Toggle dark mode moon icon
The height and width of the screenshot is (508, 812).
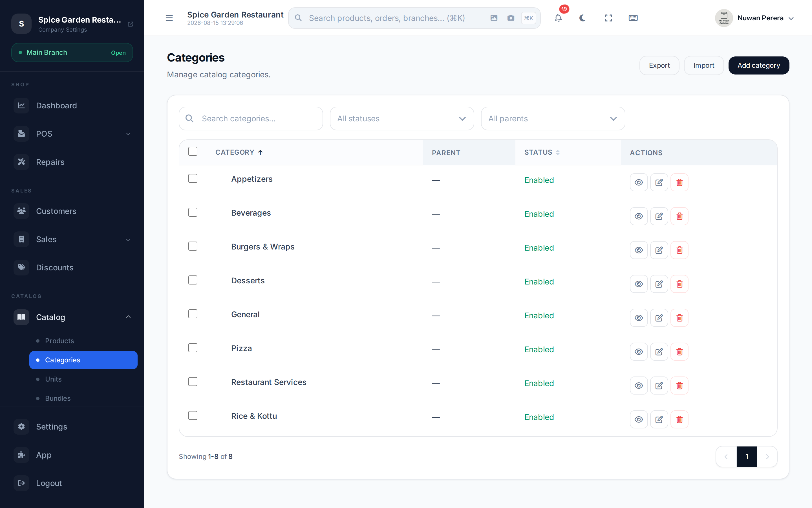tap(582, 18)
